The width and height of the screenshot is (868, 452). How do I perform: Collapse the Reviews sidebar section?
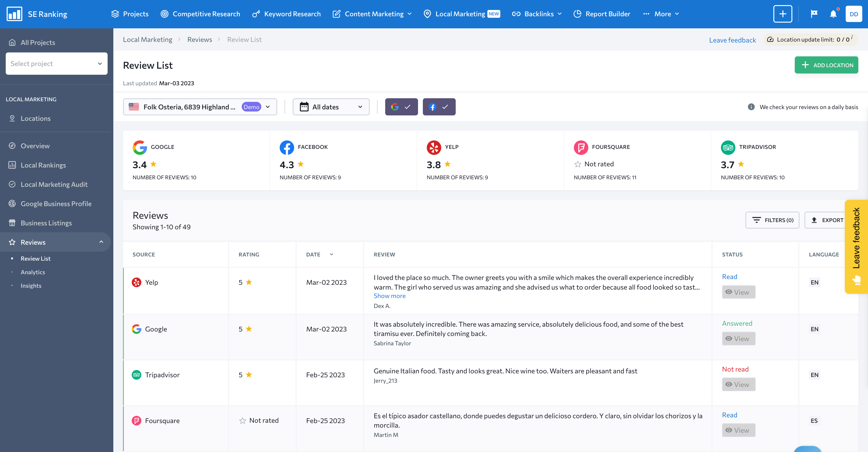(101, 242)
